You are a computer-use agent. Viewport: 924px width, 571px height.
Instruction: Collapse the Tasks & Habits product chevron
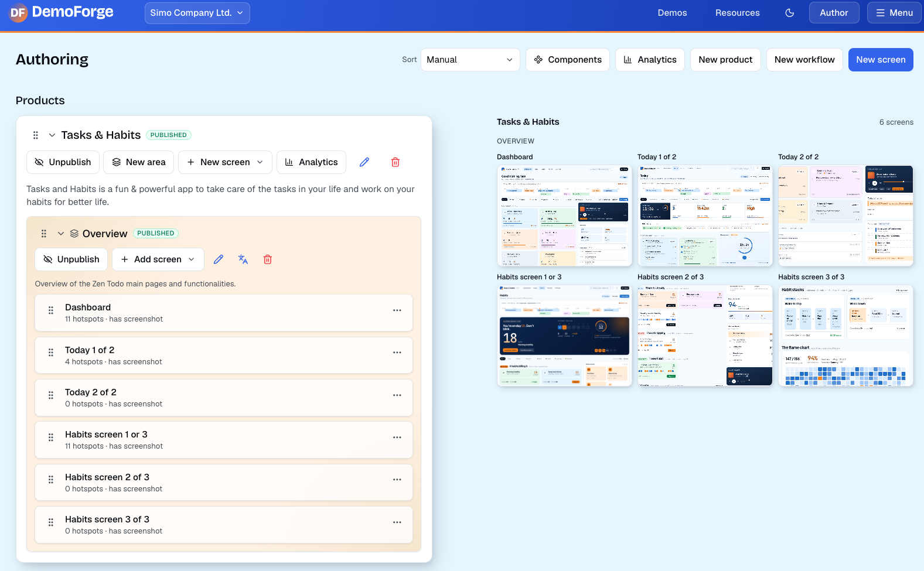click(x=52, y=135)
